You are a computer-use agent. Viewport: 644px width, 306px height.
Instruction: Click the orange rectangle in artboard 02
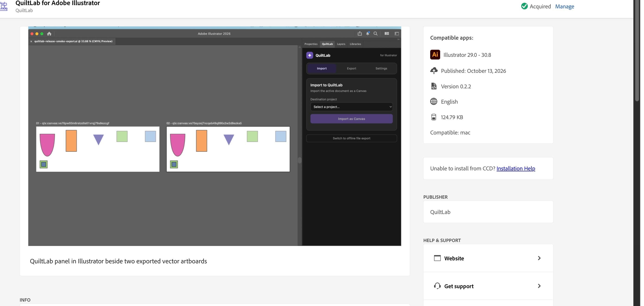click(202, 141)
